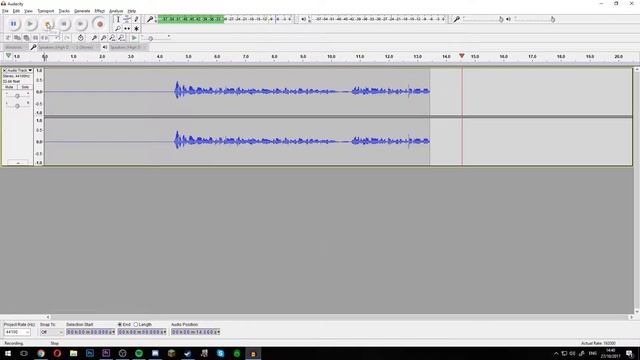The width and height of the screenshot is (640, 360).
Task: Click the red Record button
Action: (100, 24)
